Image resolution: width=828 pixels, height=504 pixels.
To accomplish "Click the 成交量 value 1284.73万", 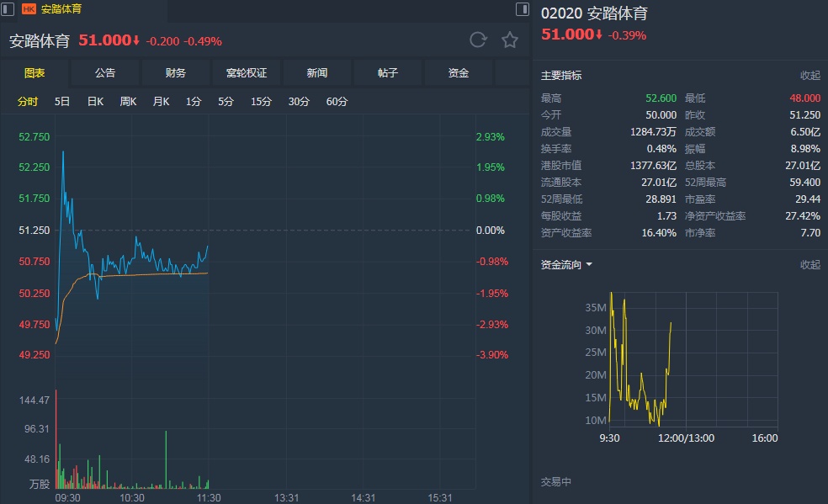I will point(653,132).
